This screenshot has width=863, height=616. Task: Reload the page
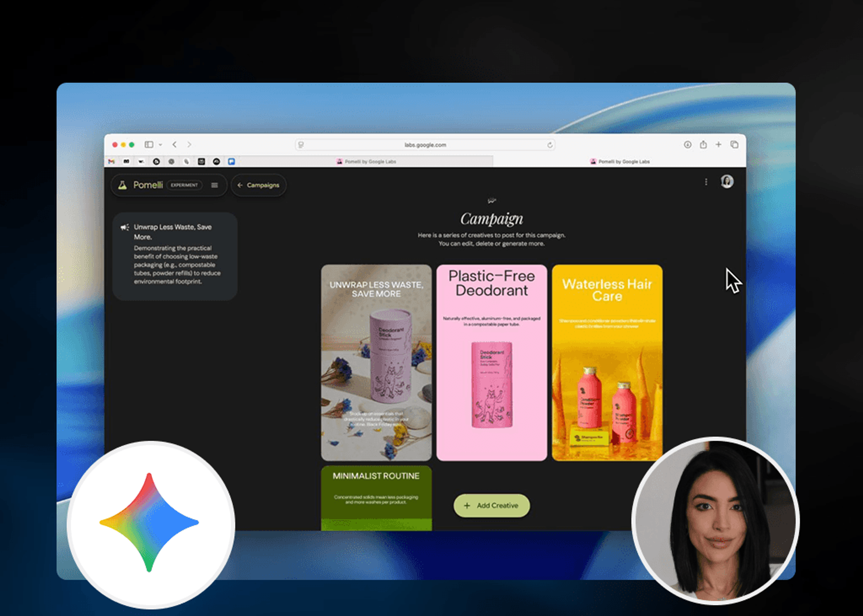(x=550, y=145)
